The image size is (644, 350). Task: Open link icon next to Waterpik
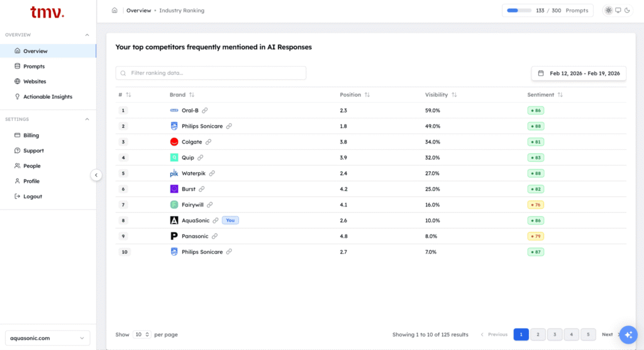(x=212, y=173)
